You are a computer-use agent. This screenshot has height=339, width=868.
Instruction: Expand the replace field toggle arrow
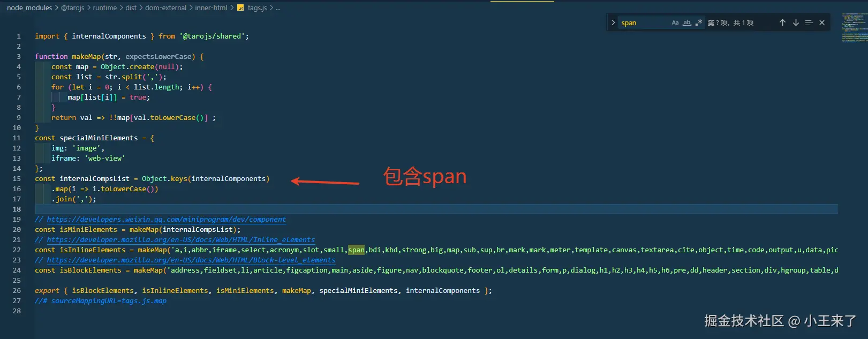[x=613, y=22]
